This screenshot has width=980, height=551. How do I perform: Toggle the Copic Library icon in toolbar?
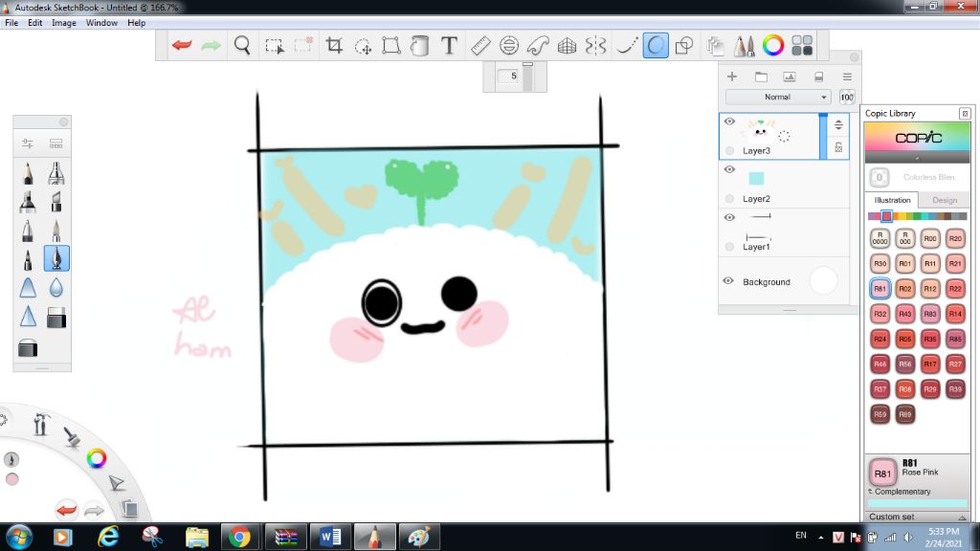802,45
